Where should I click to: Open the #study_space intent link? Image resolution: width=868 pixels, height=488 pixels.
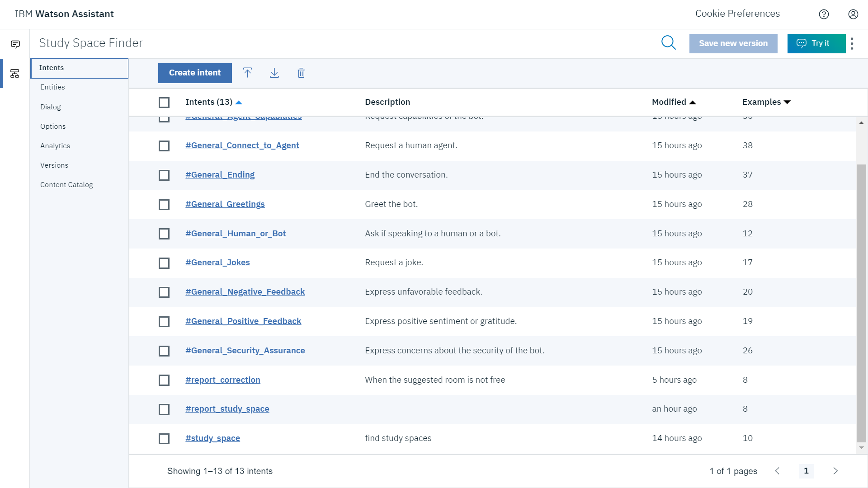212,438
